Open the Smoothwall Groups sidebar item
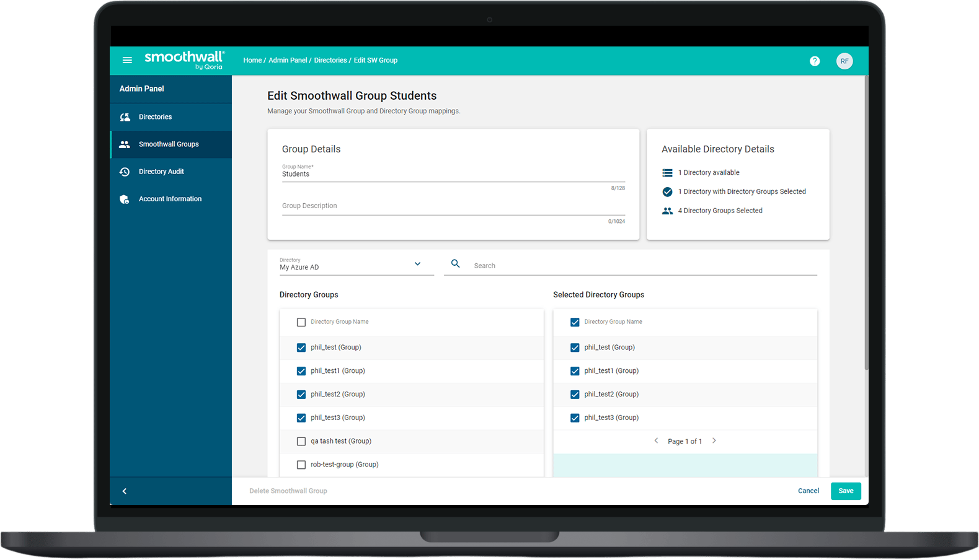The width and height of the screenshot is (979, 560). 171,144
